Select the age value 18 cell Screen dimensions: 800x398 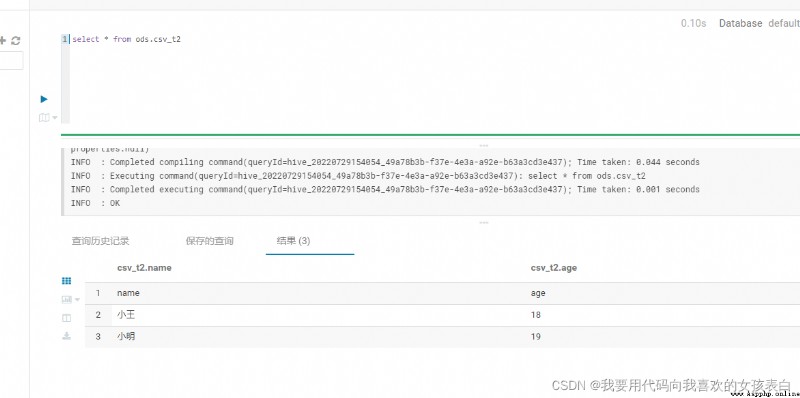pyautogui.click(x=535, y=315)
